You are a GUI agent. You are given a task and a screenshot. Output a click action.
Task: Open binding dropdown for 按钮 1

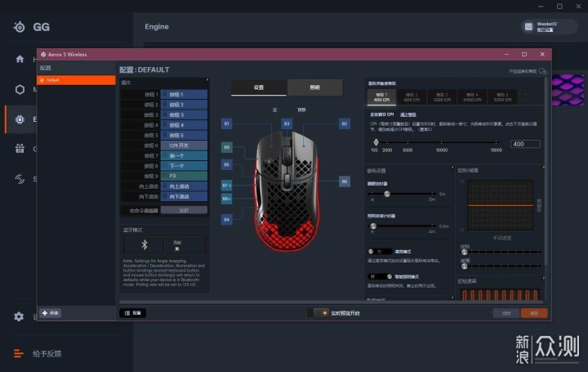[x=184, y=95]
